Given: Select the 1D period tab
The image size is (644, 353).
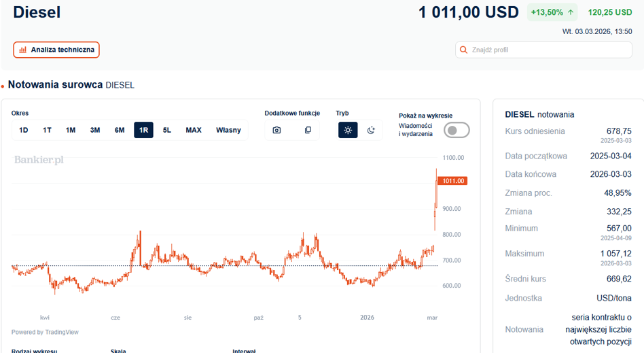Looking at the screenshot, I should click(x=23, y=130).
